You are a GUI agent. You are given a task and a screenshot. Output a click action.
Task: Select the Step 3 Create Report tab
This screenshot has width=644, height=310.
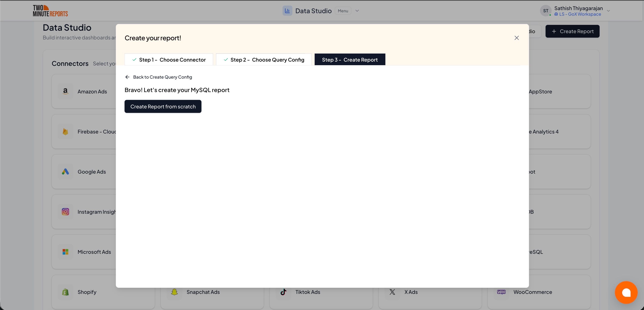tap(350, 59)
